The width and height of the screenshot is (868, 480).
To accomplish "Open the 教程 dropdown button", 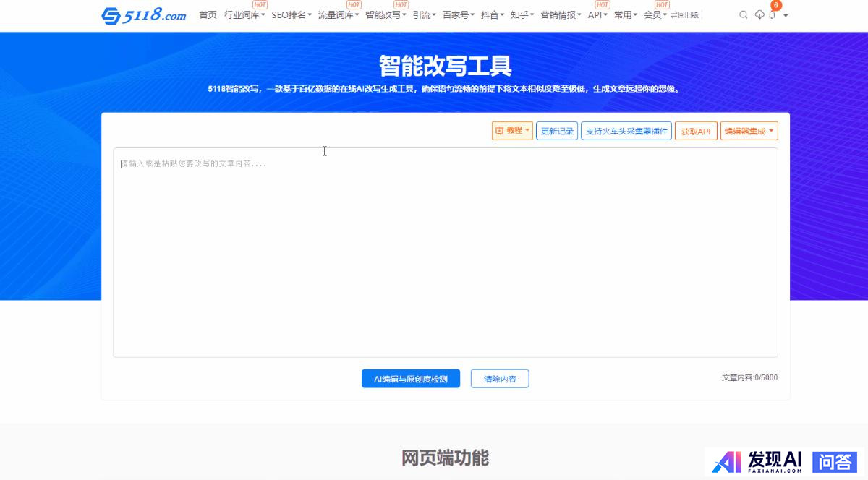I will 512,131.
